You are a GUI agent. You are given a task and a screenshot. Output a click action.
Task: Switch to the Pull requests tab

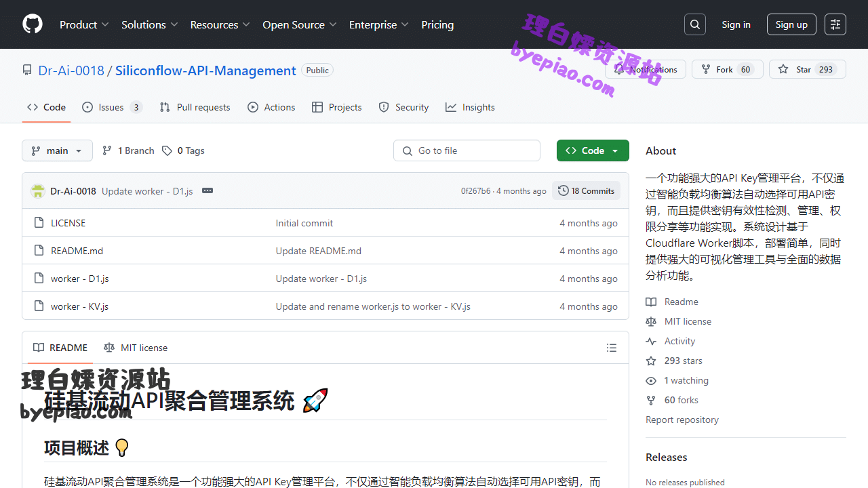point(195,107)
